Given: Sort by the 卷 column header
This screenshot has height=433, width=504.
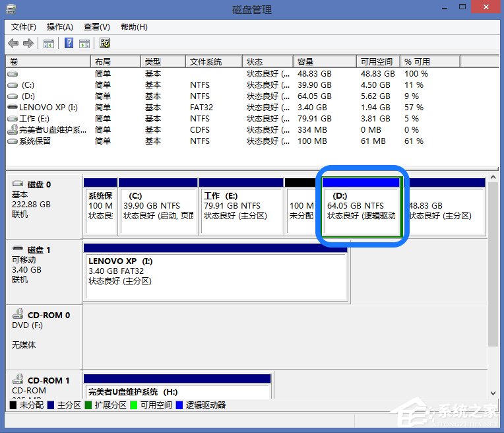Looking at the screenshot, I should click(48, 61).
